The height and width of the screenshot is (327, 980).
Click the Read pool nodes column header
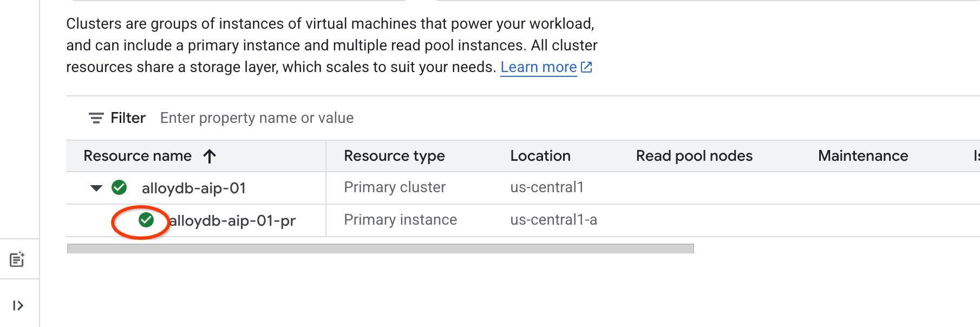click(694, 156)
